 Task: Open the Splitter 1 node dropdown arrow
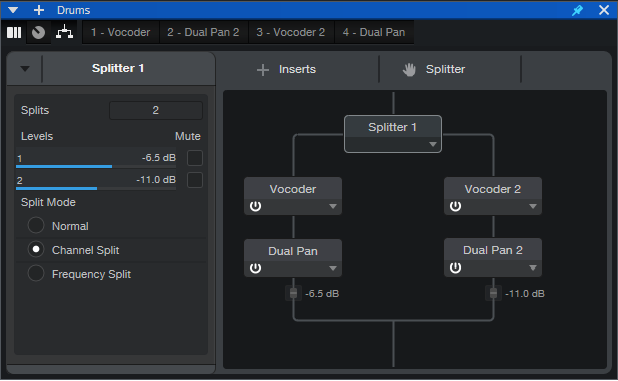pos(433,144)
